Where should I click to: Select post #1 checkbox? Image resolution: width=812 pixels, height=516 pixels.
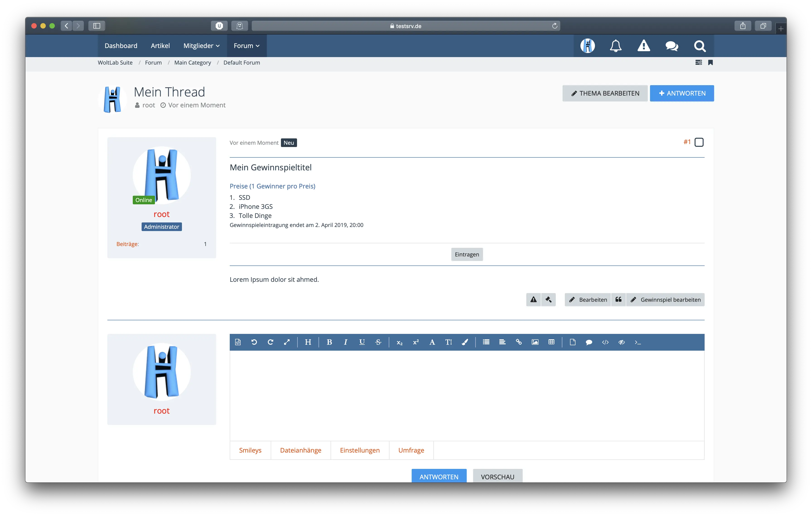699,142
